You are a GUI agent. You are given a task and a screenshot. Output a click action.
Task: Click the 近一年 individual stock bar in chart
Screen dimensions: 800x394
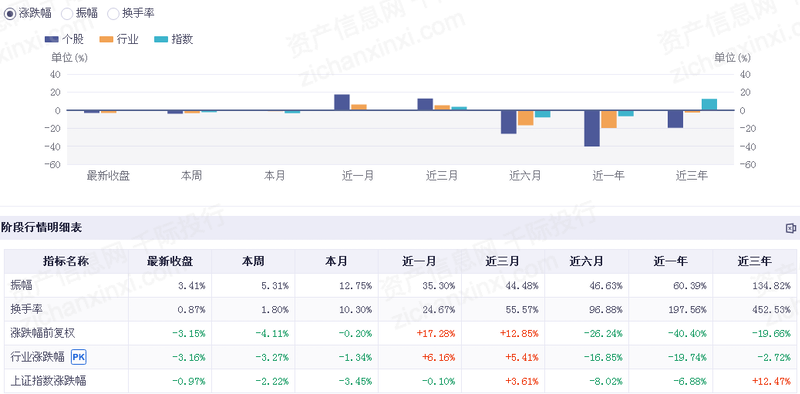point(592,129)
